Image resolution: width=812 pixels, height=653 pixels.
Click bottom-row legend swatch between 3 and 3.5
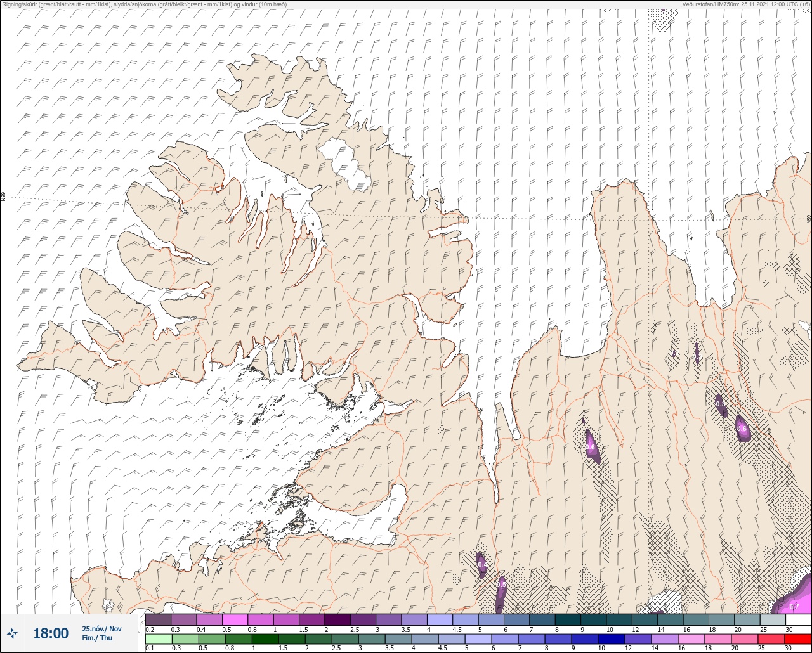click(x=372, y=639)
